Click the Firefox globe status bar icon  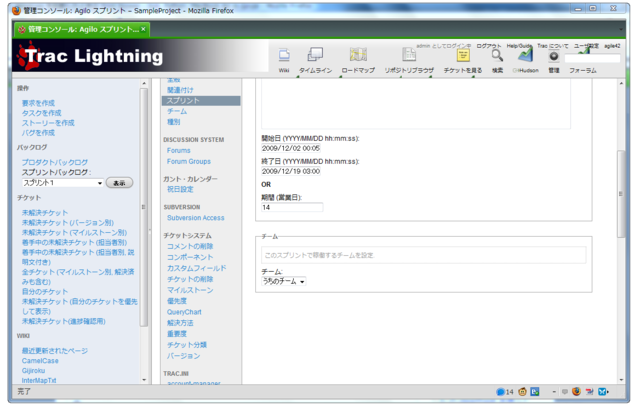(576, 392)
